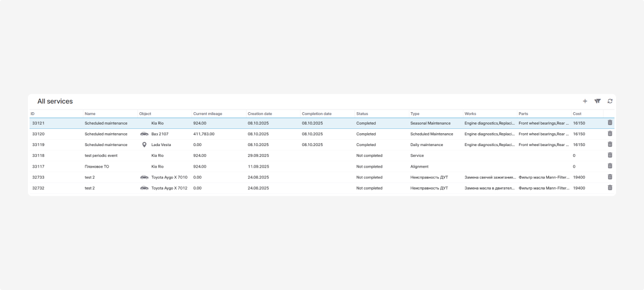Click the location pin next to Lada Vesta
644x290 pixels.
(x=144, y=144)
